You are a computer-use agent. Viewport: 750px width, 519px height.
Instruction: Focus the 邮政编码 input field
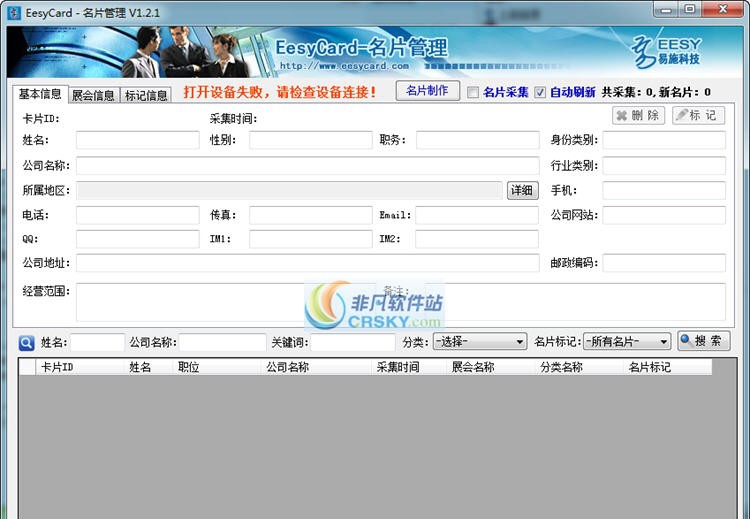[664, 263]
